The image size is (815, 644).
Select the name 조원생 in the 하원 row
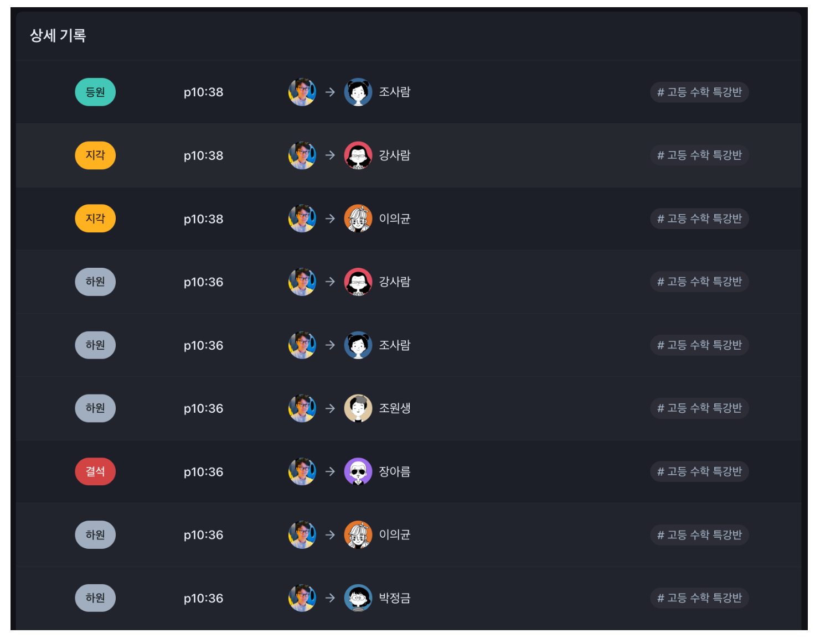coord(395,408)
